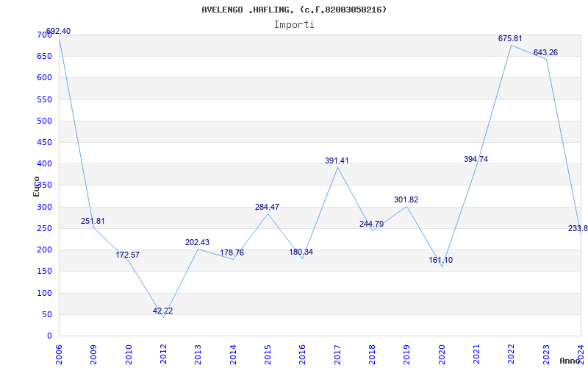Viewport: 588px width, 368px height.
Task: Click the 450 y-axis tick label
Action: 44,142
